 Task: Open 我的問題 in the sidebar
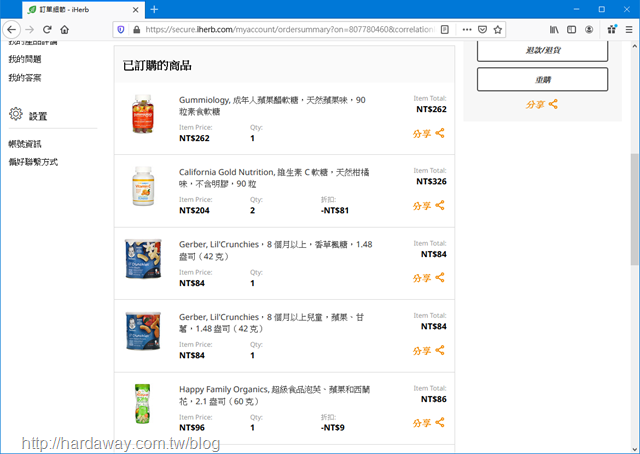pos(25,59)
